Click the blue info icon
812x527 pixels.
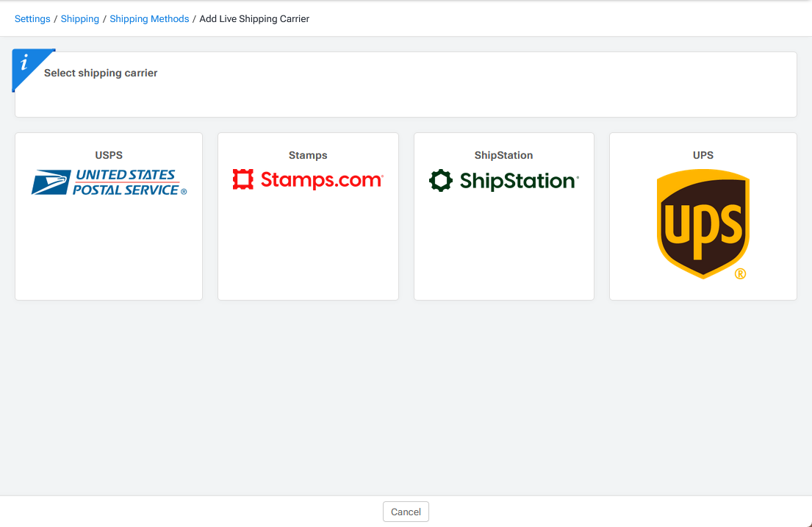26,64
